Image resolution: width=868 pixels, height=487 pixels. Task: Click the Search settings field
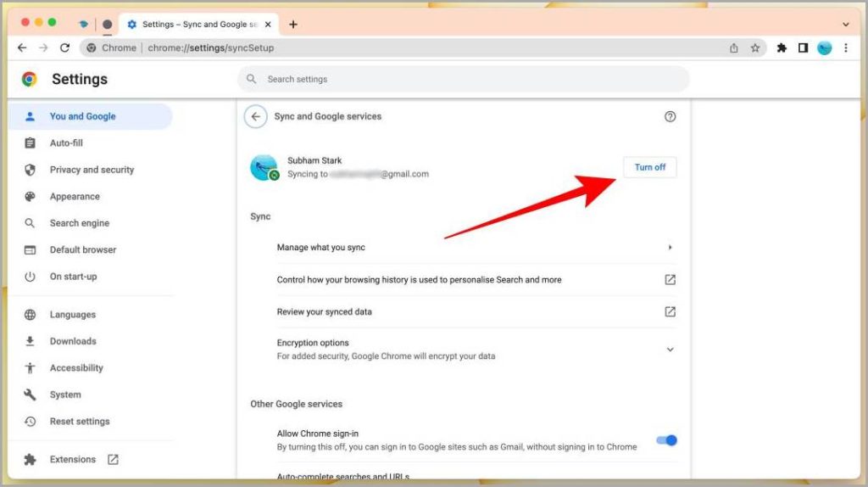(464, 79)
